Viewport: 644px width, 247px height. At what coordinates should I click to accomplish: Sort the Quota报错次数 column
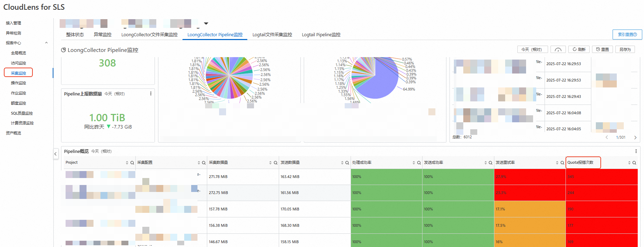[x=629, y=163]
